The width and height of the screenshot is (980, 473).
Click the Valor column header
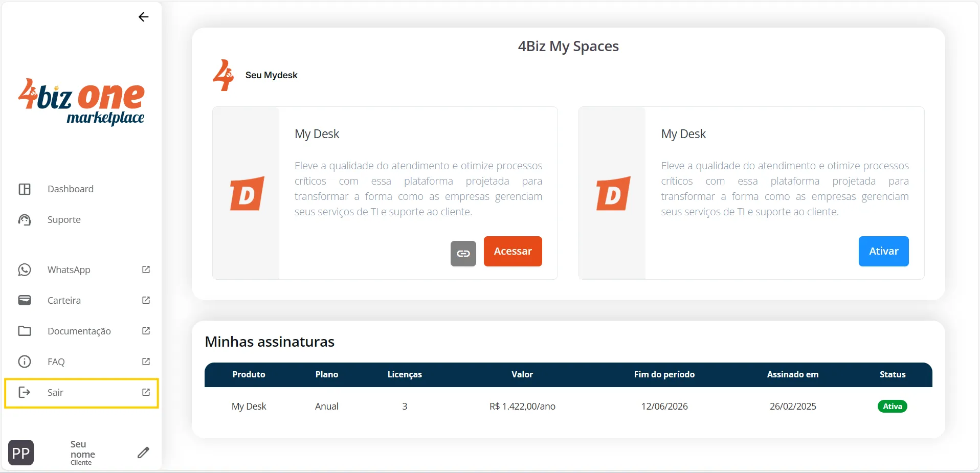click(522, 374)
